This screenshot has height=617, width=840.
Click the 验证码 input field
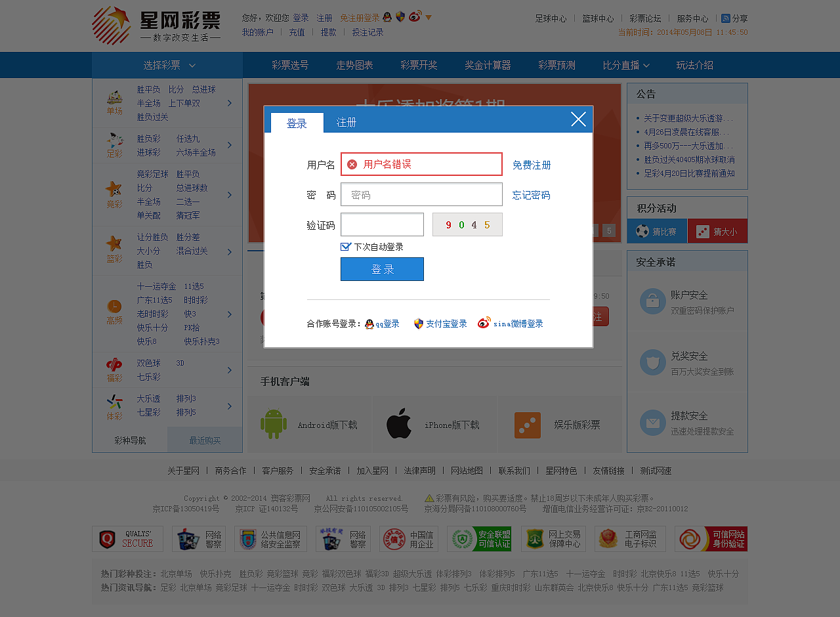click(382, 224)
